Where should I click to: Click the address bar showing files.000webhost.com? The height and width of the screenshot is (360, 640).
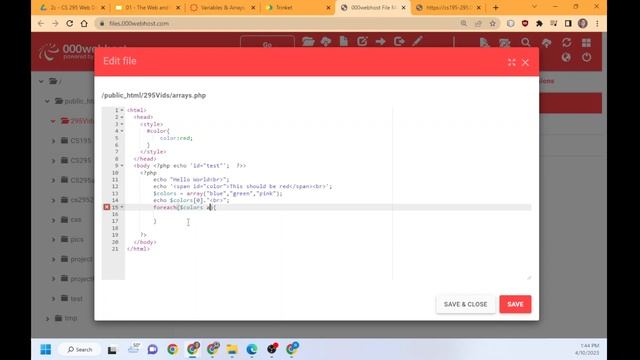click(x=278, y=23)
